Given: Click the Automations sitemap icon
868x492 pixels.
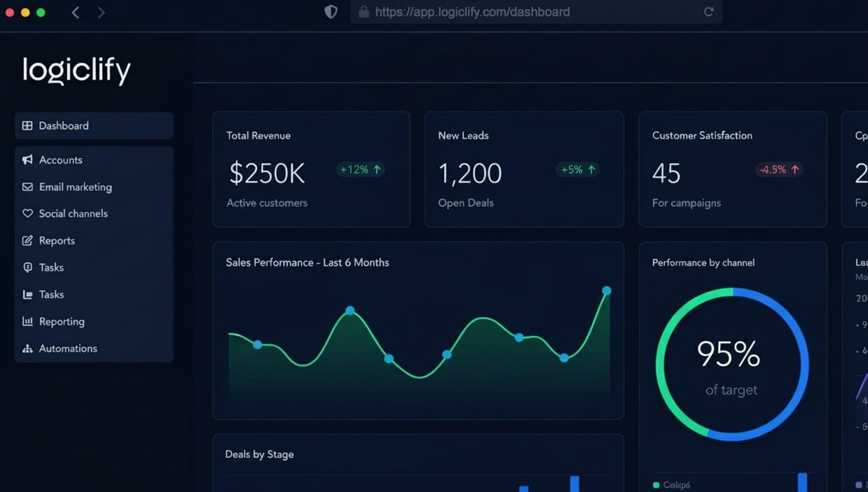Looking at the screenshot, I should 27,349.
